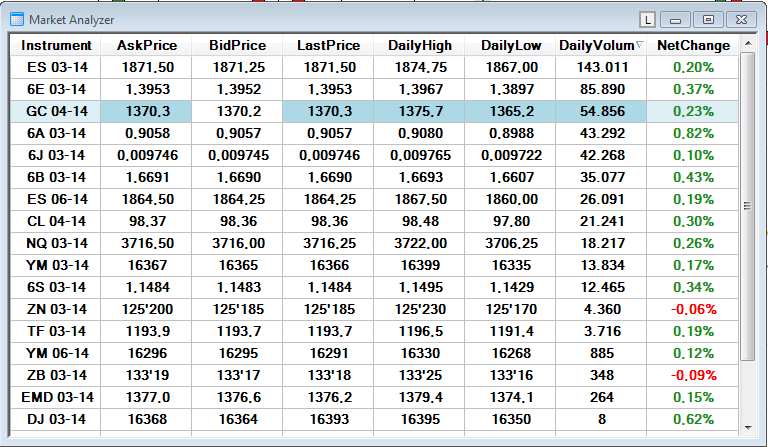Sort by BidPrice column header
The image size is (768, 447).
click(238, 46)
